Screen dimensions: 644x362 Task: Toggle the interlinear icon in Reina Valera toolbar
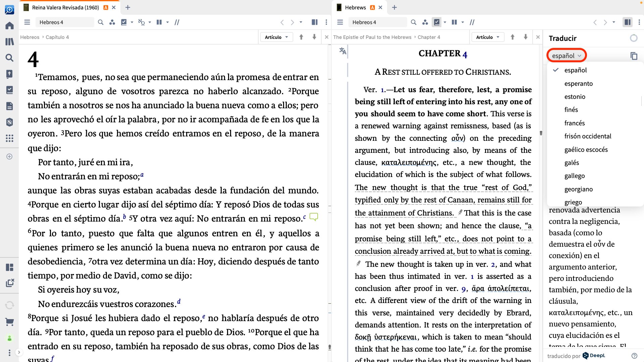click(142, 22)
